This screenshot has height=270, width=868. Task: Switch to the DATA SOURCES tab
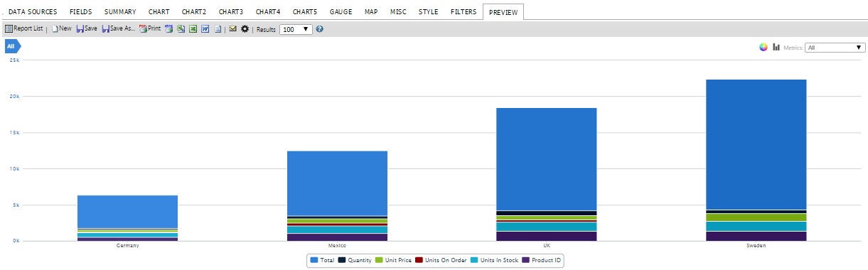33,12
